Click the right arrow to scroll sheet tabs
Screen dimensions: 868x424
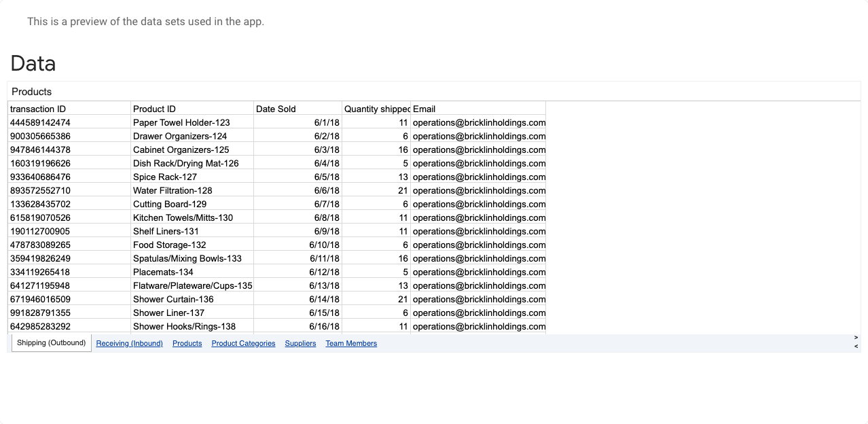click(856, 338)
